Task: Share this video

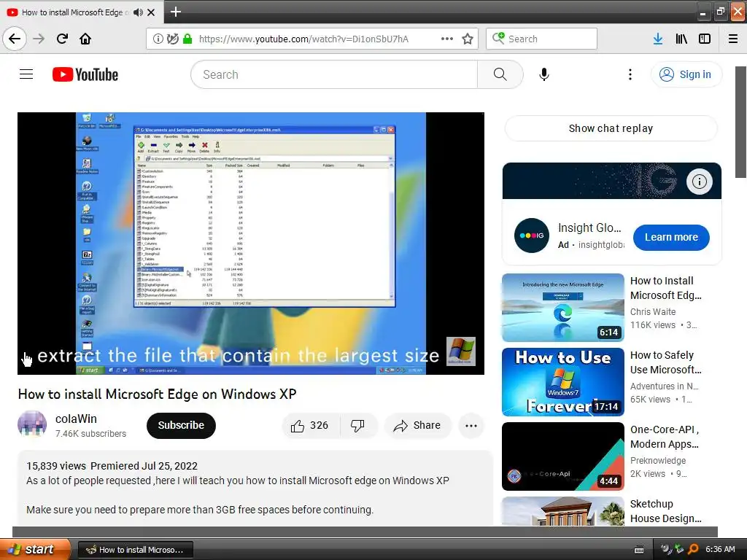Action: (417, 425)
